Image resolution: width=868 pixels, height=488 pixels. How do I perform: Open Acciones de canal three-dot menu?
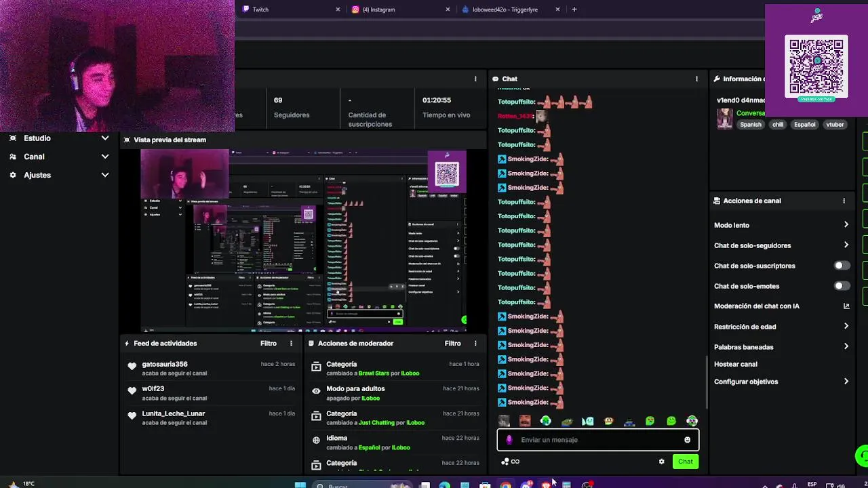(844, 201)
